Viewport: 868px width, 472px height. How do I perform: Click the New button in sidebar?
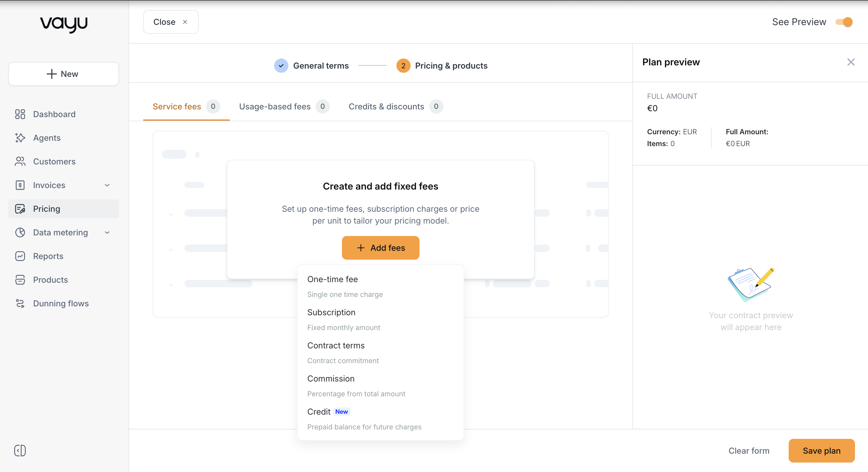pyautogui.click(x=63, y=74)
